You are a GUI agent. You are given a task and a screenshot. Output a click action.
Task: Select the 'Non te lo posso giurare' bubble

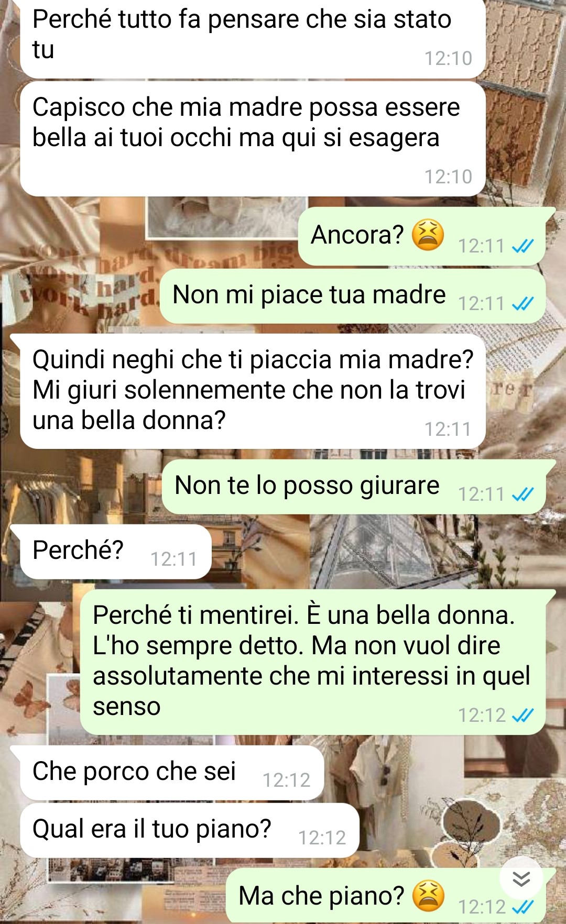pyautogui.click(x=354, y=487)
